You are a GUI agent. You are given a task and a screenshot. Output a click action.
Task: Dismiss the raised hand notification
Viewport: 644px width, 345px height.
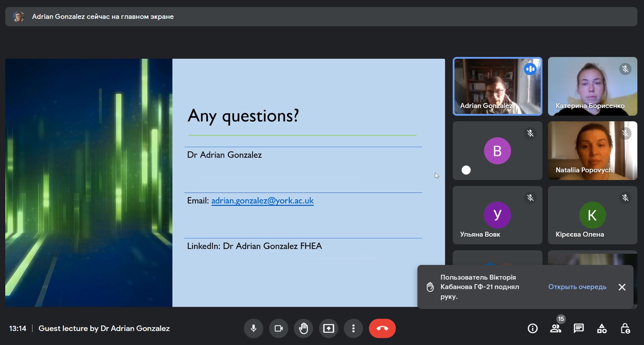tap(622, 287)
